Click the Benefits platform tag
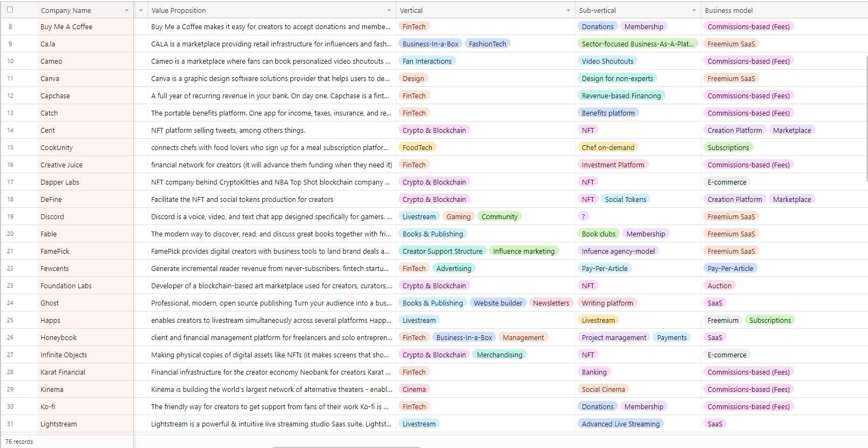 coord(608,113)
